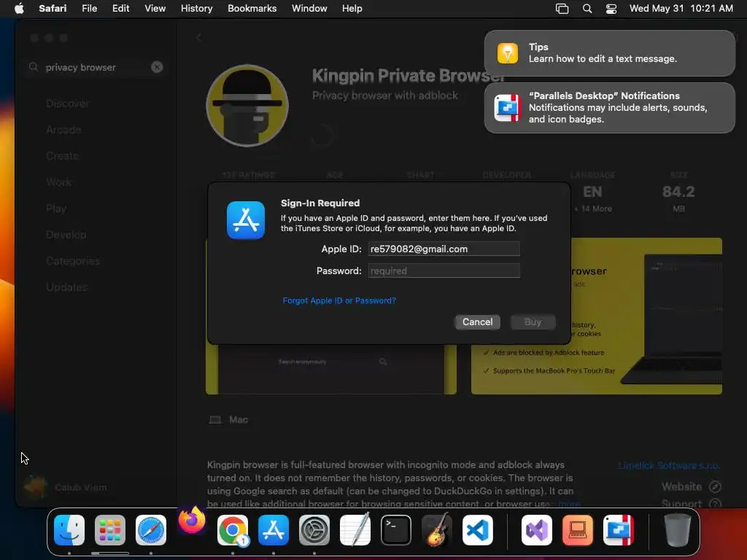The image size is (747, 560).
Task: Open Finder from the Dock
Action: [69, 530]
